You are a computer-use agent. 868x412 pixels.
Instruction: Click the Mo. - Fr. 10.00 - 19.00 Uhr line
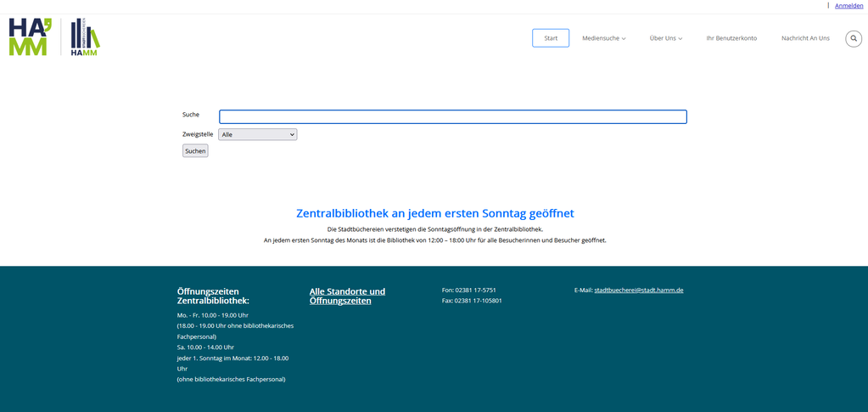pos(213,315)
